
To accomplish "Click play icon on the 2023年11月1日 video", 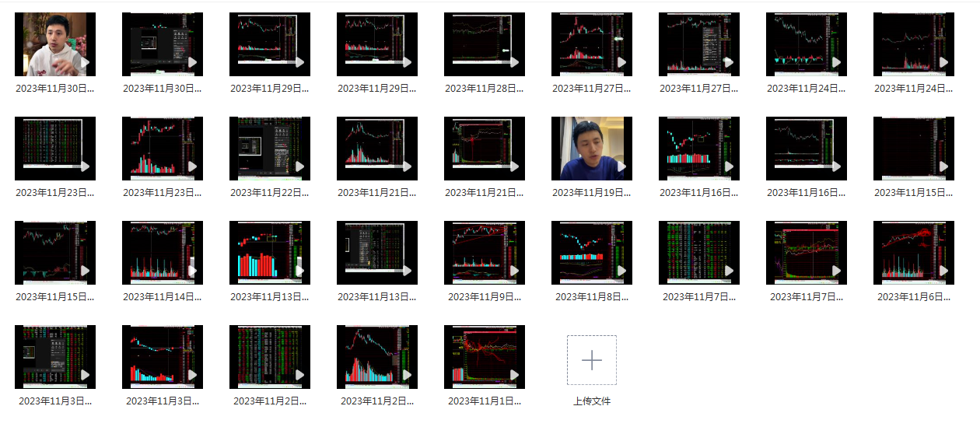I will [x=514, y=375].
